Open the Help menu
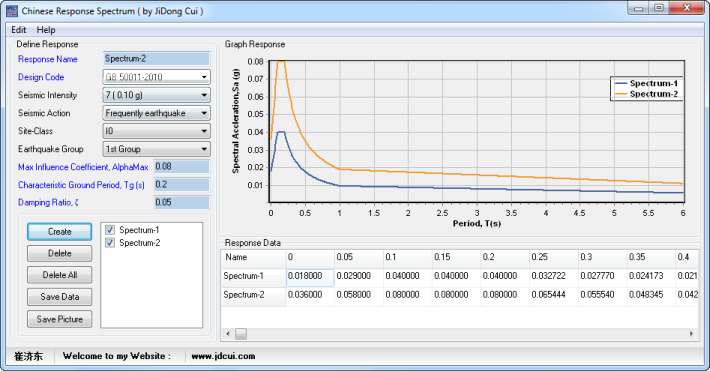 coord(46,30)
